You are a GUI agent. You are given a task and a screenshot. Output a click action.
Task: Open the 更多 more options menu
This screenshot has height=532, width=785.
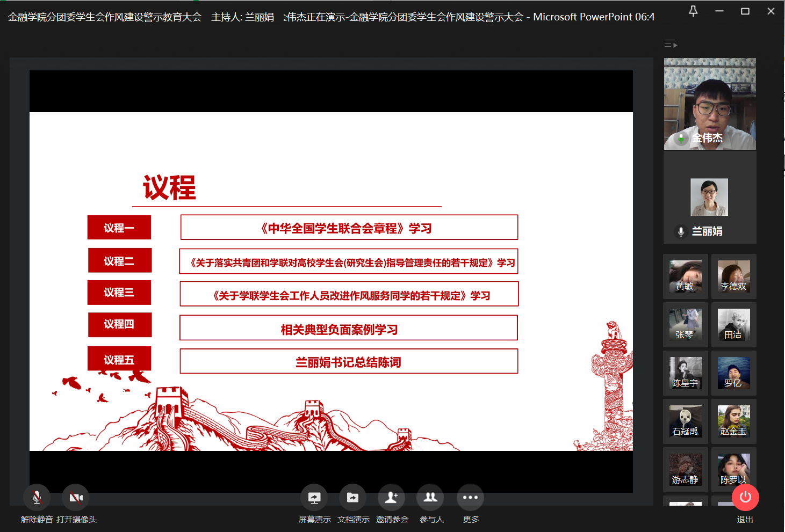(470, 498)
